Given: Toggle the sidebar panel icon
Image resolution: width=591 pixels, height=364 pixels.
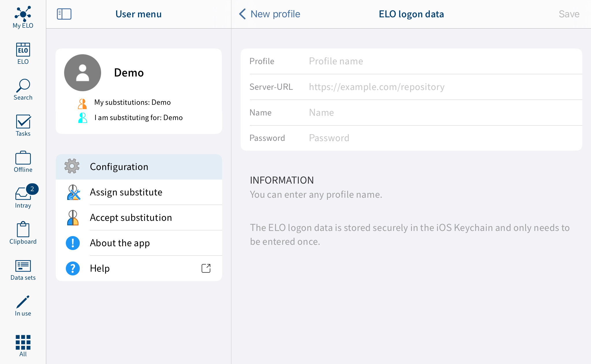Looking at the screenshot, I should tap(64, 14).
